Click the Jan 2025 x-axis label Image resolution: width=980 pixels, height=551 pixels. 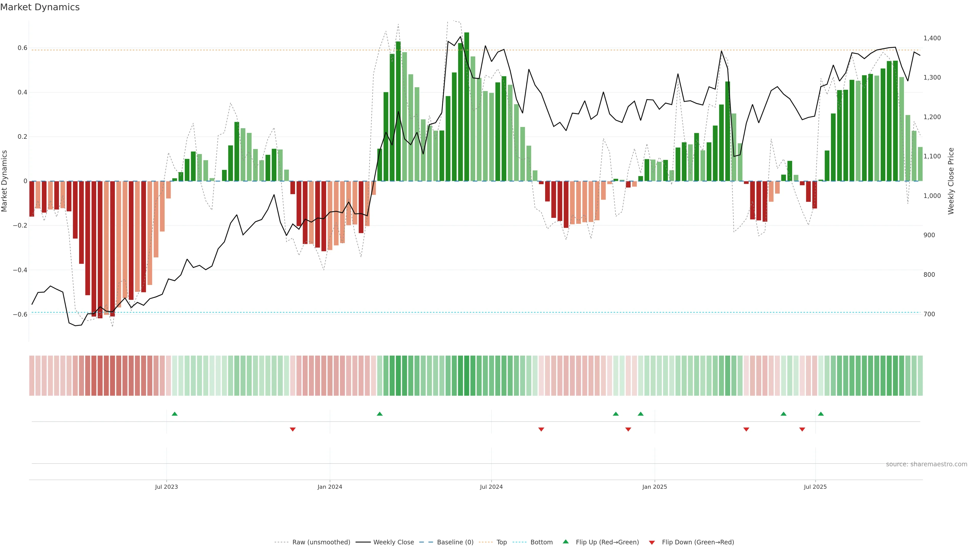tap(654, 487)
